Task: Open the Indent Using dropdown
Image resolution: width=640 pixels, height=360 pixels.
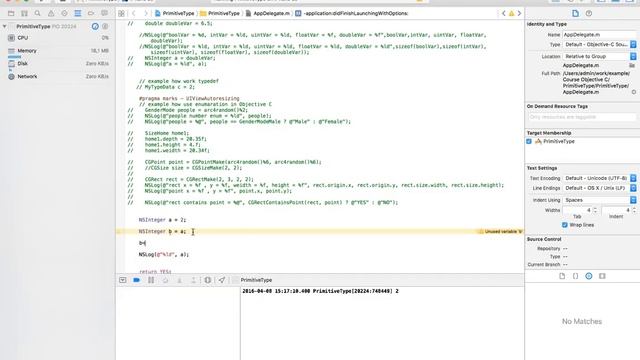Action: point(599,200)
